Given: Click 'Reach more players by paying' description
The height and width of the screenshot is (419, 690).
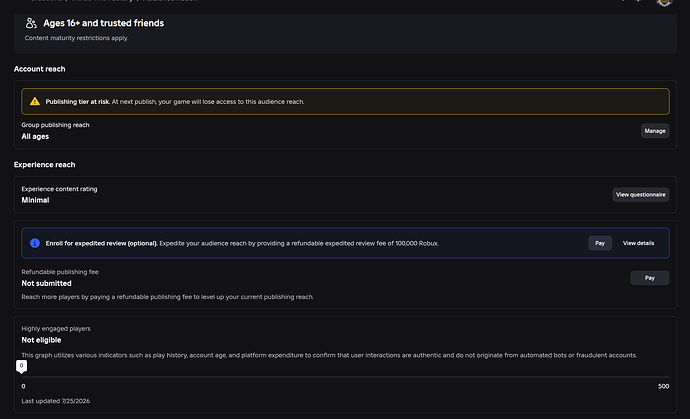Looking at the screenshot, I should tap(167, 297).
